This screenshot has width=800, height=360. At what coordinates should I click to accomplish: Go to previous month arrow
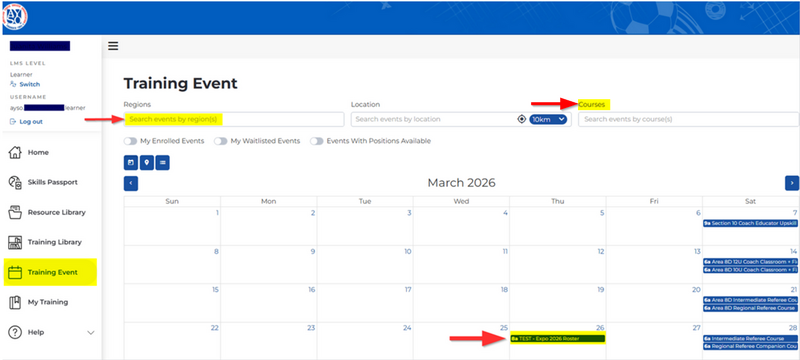tap(131, 183)
